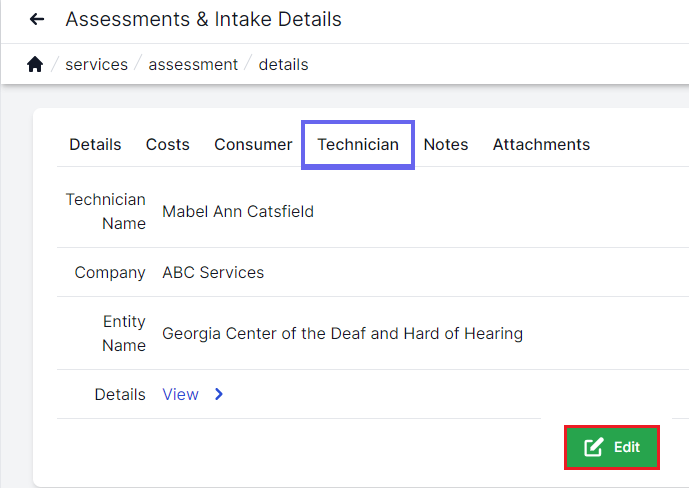
Task: Click the Entity Name label
Action: 124,333
